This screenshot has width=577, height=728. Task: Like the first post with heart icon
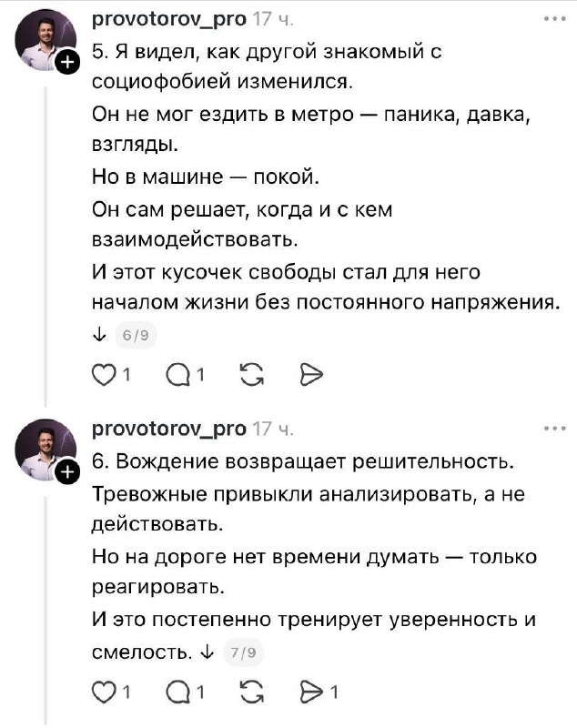click(106, 374)
